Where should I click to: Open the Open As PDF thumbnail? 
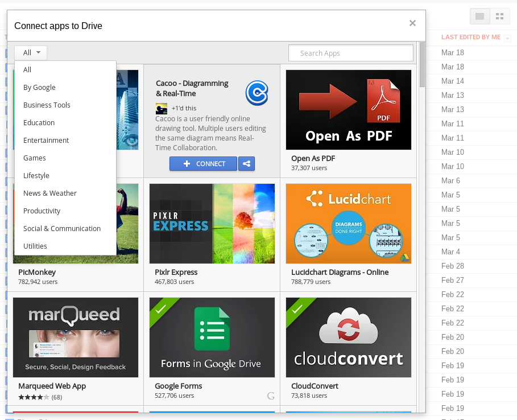click(x=349, y=110)
